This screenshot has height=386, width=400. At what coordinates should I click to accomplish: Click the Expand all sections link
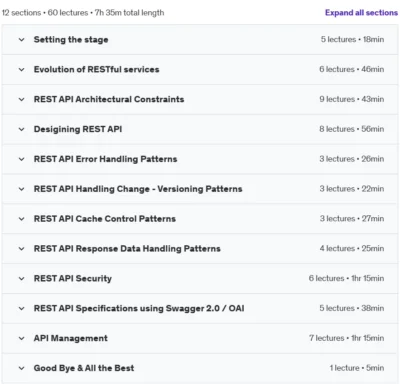coord(361,13)
